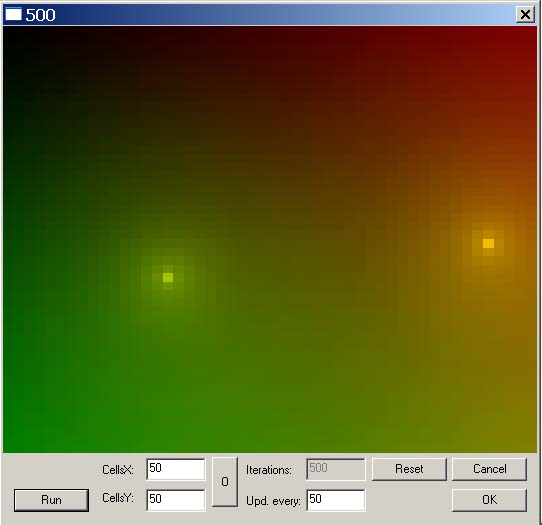The width and height of the screenshot is (542, 525).
Task: Select the bright green cell in the grid
Action: pos(168,277)
